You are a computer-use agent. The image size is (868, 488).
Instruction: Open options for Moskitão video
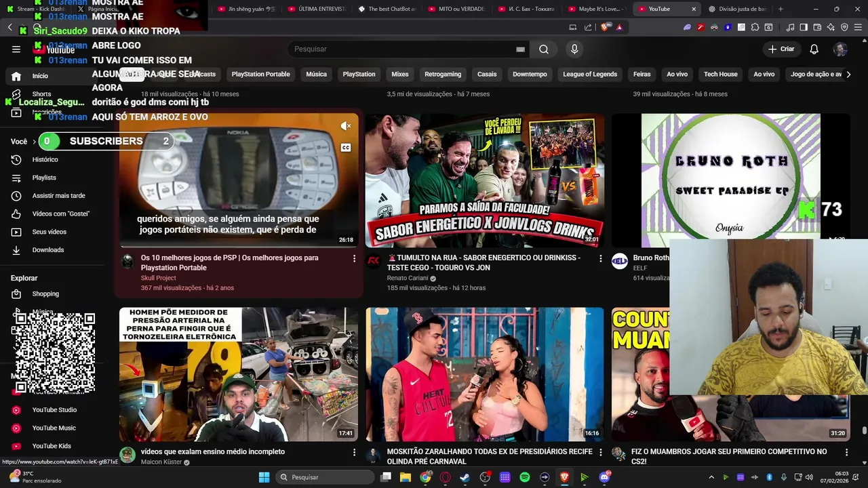(x=600, y=452)
